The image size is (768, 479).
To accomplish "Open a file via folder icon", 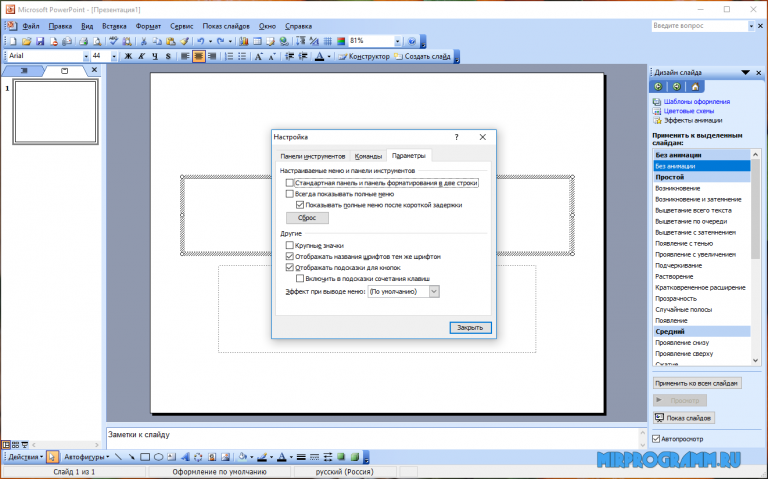I will pos(27,42).
